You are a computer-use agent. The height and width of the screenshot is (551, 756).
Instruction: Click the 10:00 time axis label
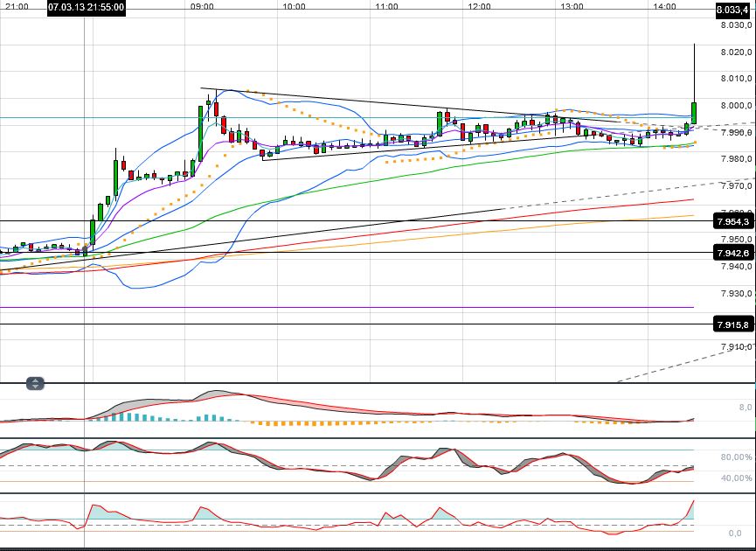tap(295, 7)
